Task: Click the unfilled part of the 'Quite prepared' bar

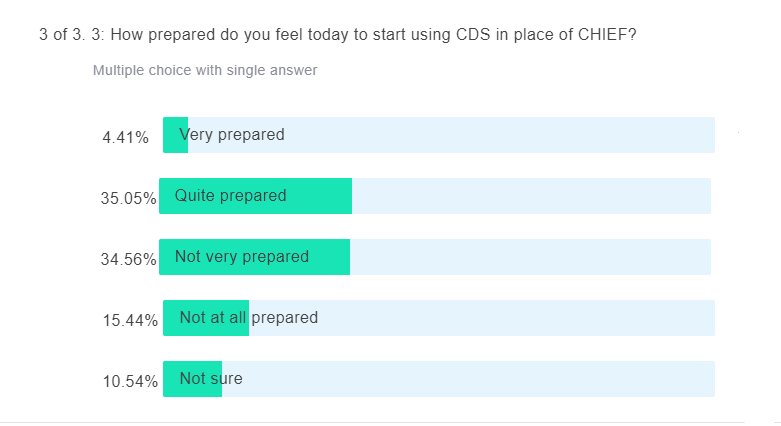Action: point(530,196)
